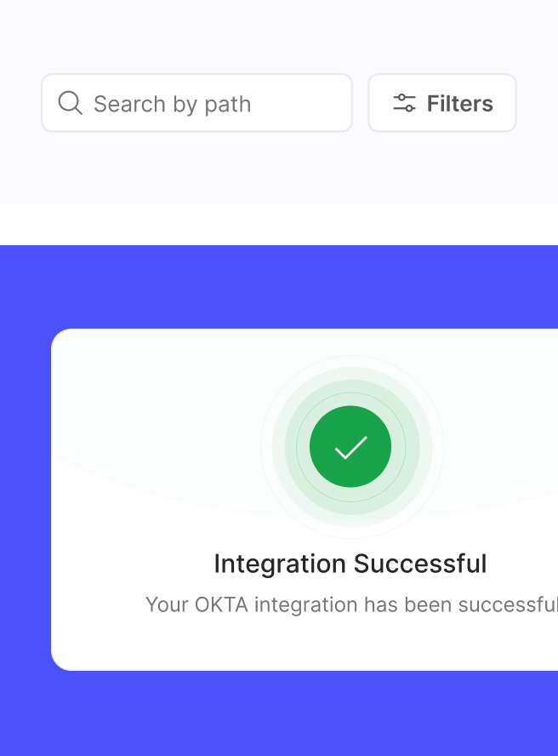This screenshot has height=756, width=558.
Task: Click the "Search by path" placeholder text
Action: click(x=172, y=104)
